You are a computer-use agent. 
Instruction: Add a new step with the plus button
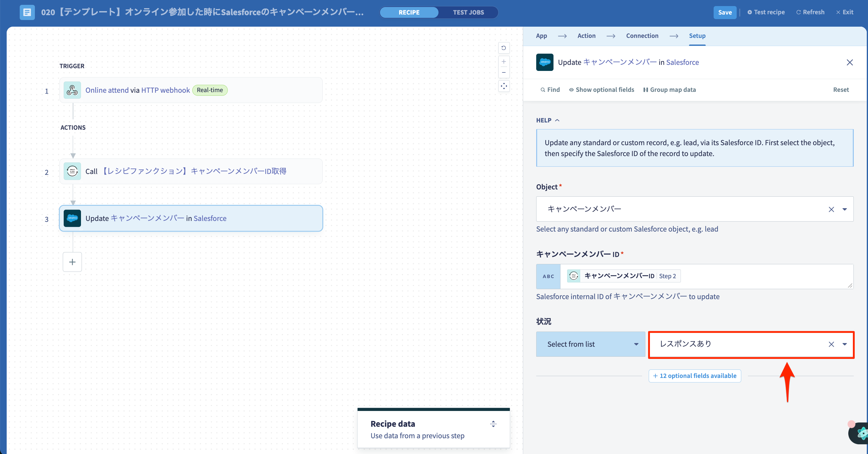[72, 262]
